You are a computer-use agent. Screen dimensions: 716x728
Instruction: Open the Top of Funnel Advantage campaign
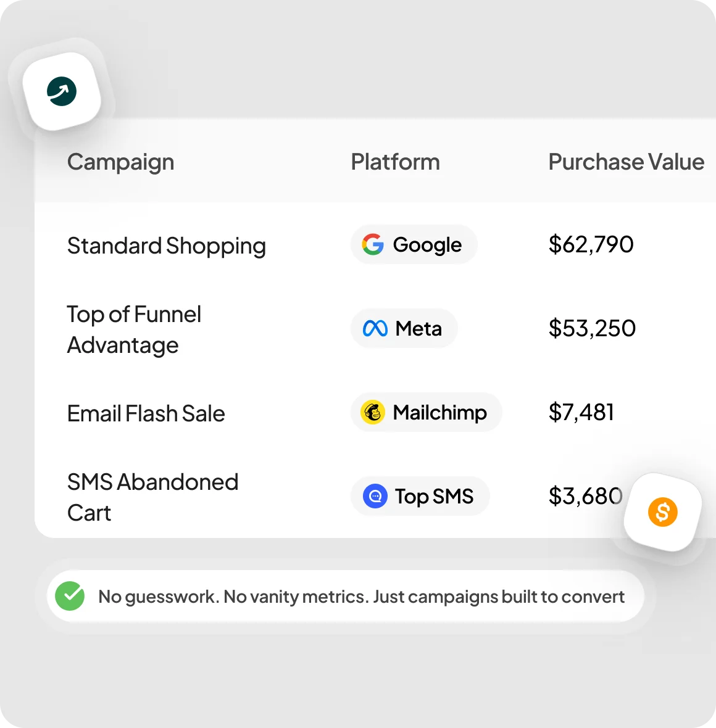coord(135,329)
